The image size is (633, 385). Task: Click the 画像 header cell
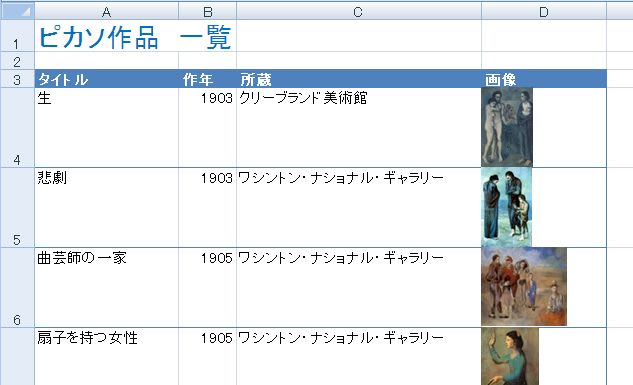coord(544,79)
